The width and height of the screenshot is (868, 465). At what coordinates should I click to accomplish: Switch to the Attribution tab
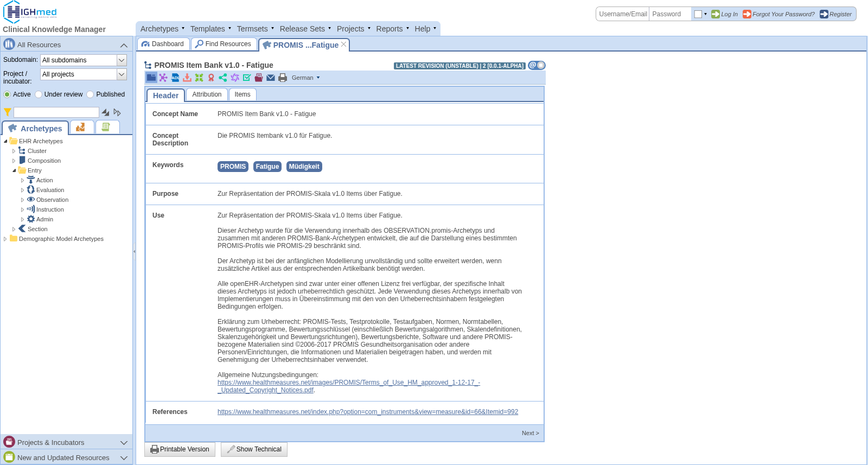tap(207, 94)
